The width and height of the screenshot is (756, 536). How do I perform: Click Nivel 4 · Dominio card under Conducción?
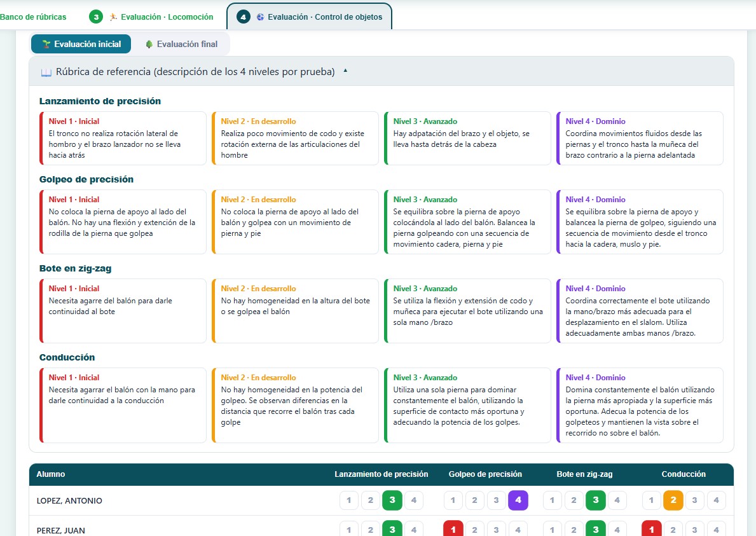[640, 406]
